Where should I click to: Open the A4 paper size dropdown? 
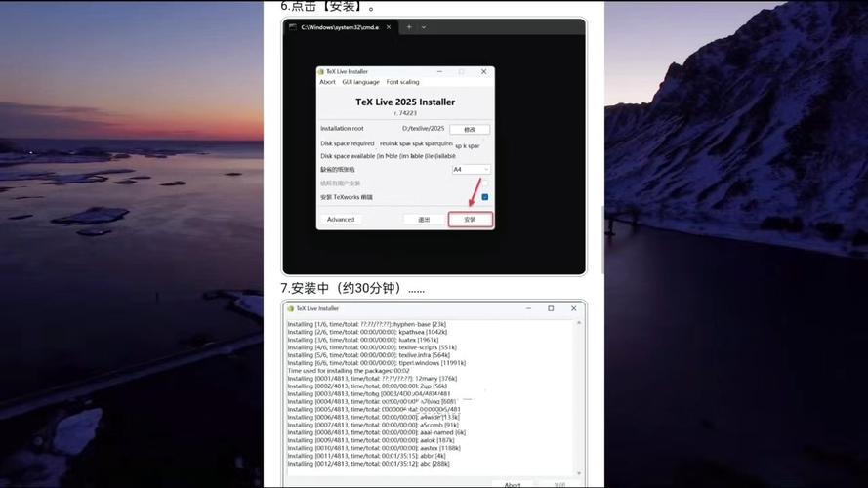click(471, 169)
